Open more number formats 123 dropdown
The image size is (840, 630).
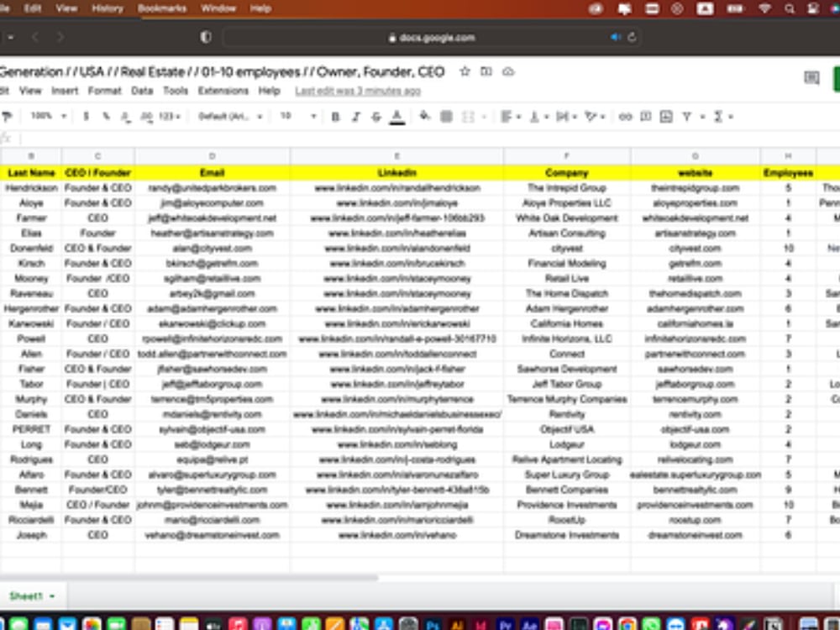tap(170, 116)
